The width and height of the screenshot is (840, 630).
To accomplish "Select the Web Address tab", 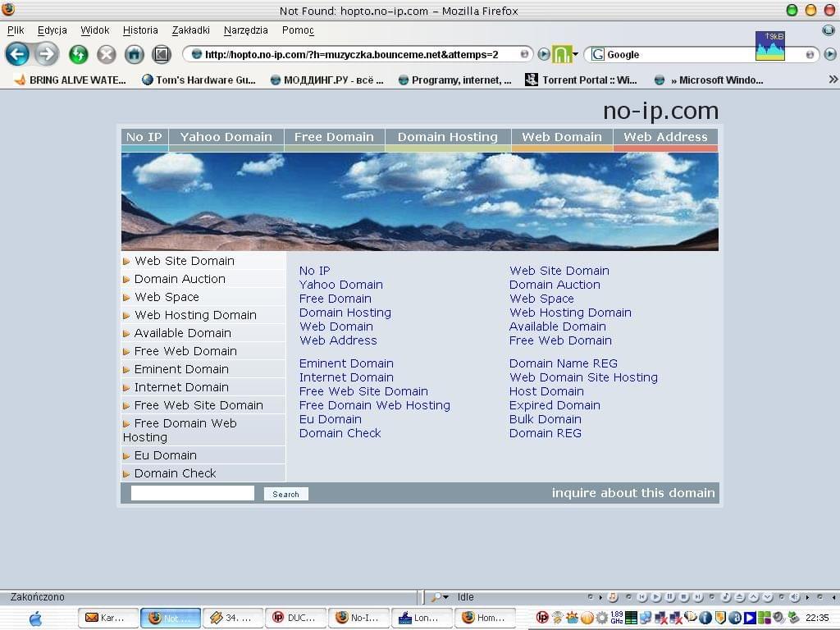I will [x=665, y=137].
